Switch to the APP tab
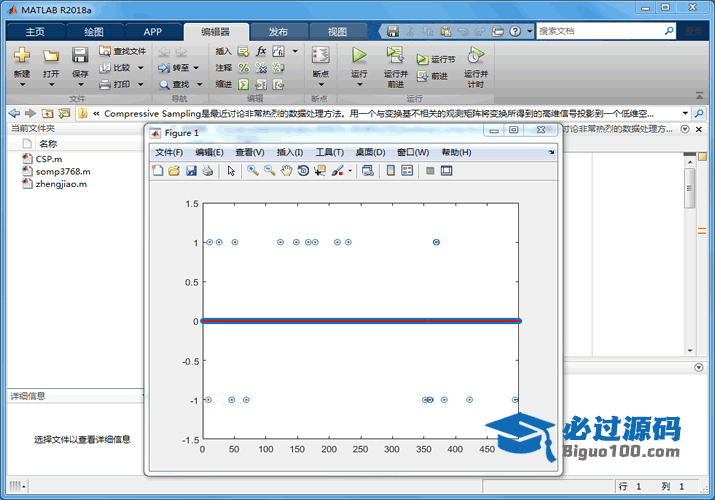 tap(152, 31)
